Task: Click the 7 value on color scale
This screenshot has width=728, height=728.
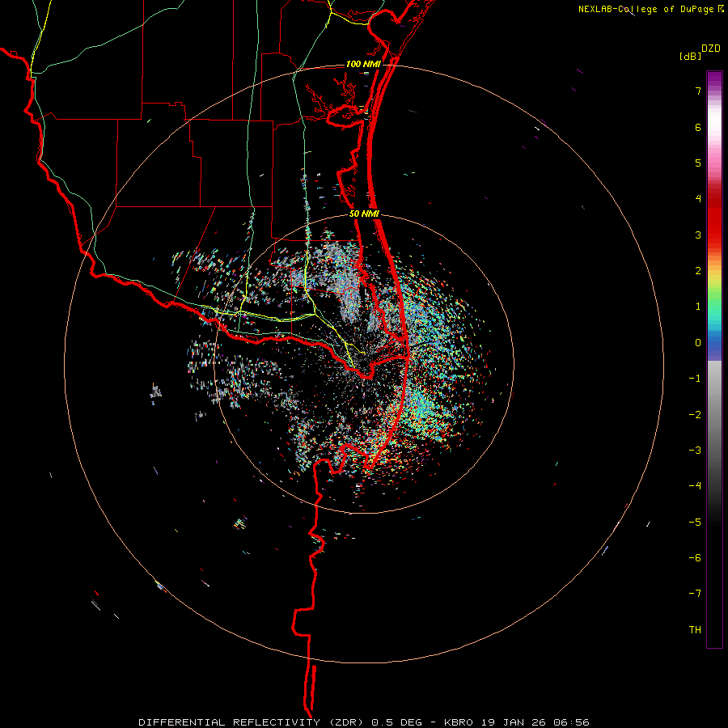Action: [698, 91]
